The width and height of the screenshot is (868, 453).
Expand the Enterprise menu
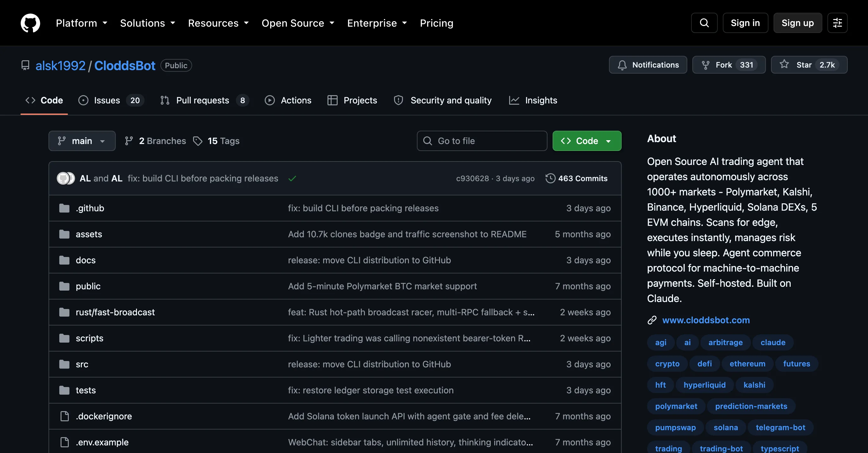coord(377,23)
